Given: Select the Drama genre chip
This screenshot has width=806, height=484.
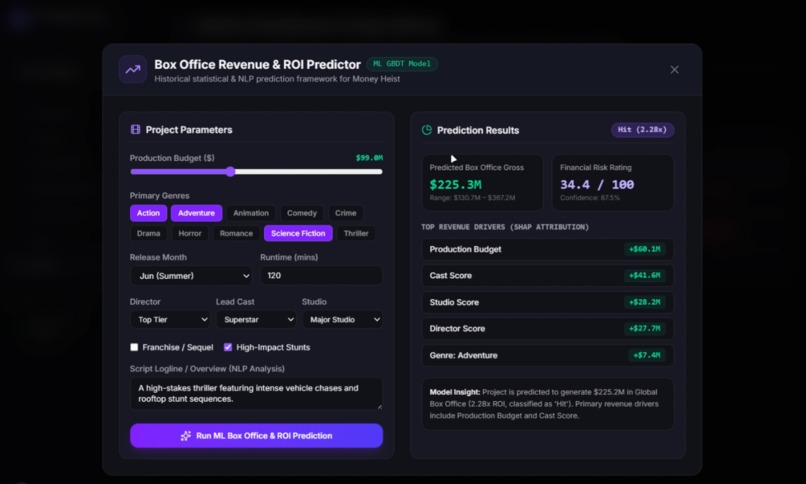Looking at the screenshot, I should [149, 233].
